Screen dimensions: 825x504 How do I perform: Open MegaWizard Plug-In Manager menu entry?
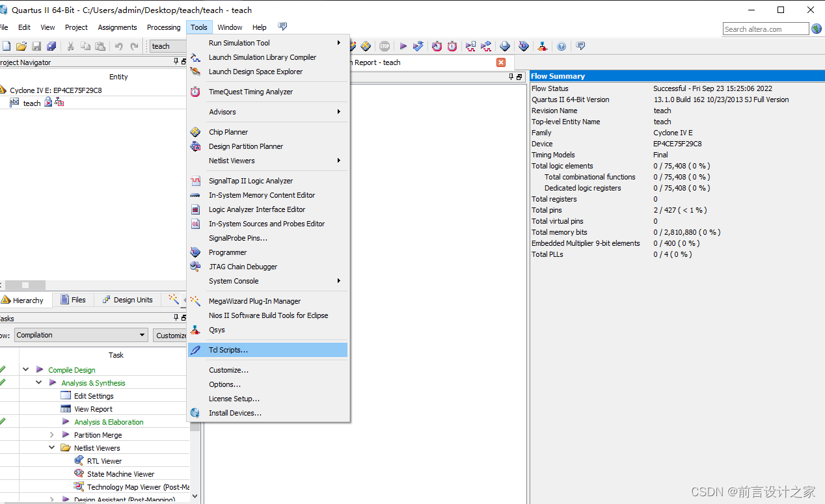tap(268, 301)
